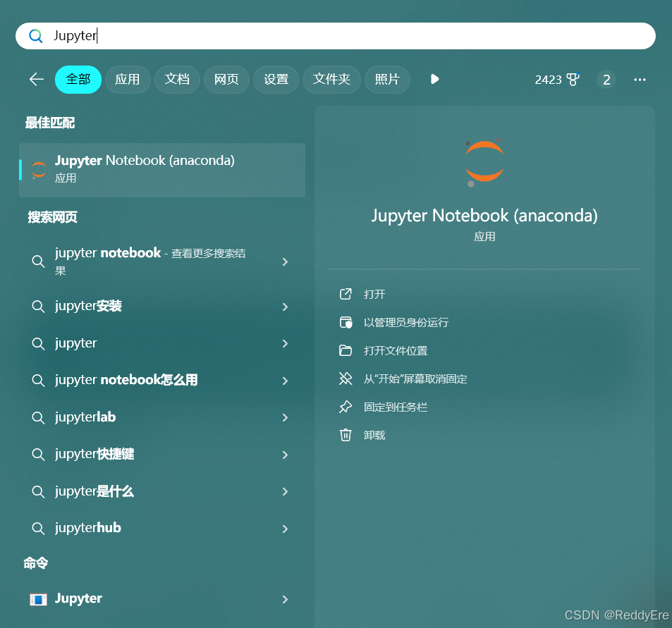Expand the jupyterlab suggestion chevron
The image size is (672, 628).
[285, 418]
